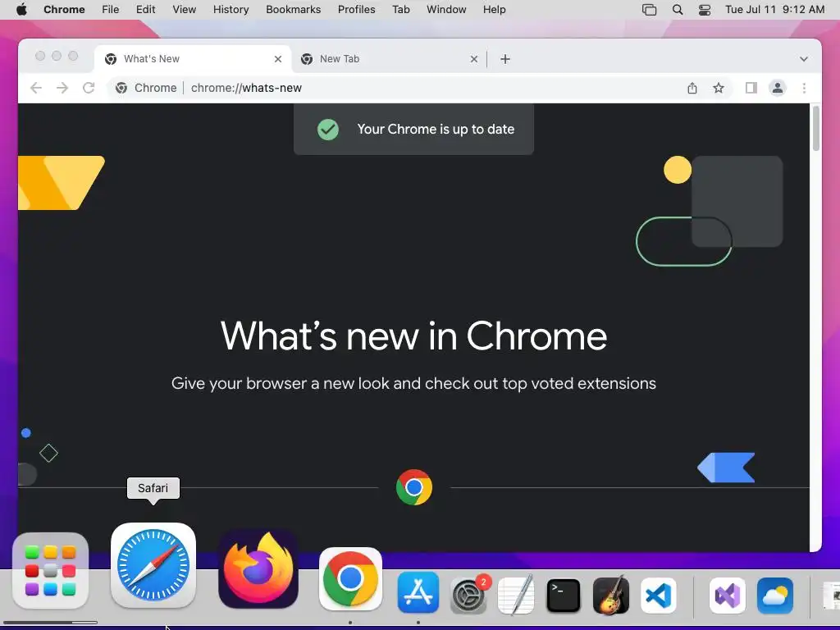840x630 pixels.
Task: Click the subtitle about top voted extensions
Action: pos(413,384)
